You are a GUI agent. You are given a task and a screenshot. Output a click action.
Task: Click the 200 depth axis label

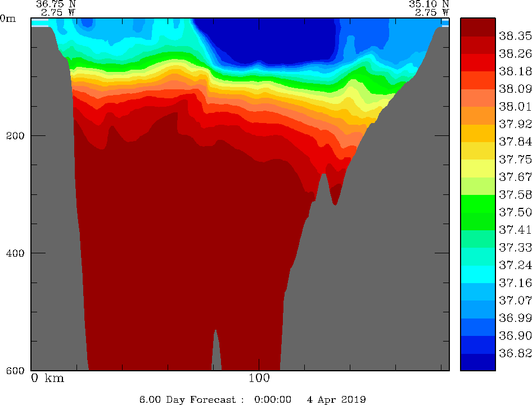click(15, 136)
